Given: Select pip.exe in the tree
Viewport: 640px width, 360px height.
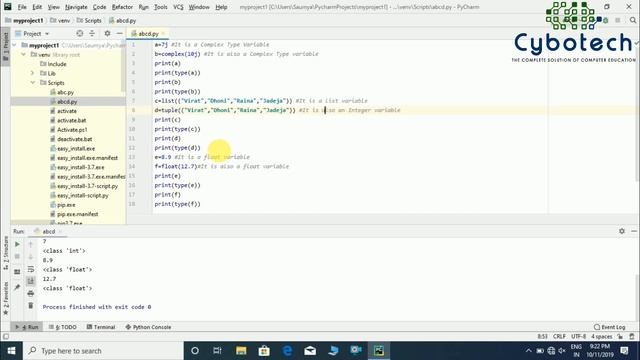Looking at the screenshot, I should coord(63,205).
